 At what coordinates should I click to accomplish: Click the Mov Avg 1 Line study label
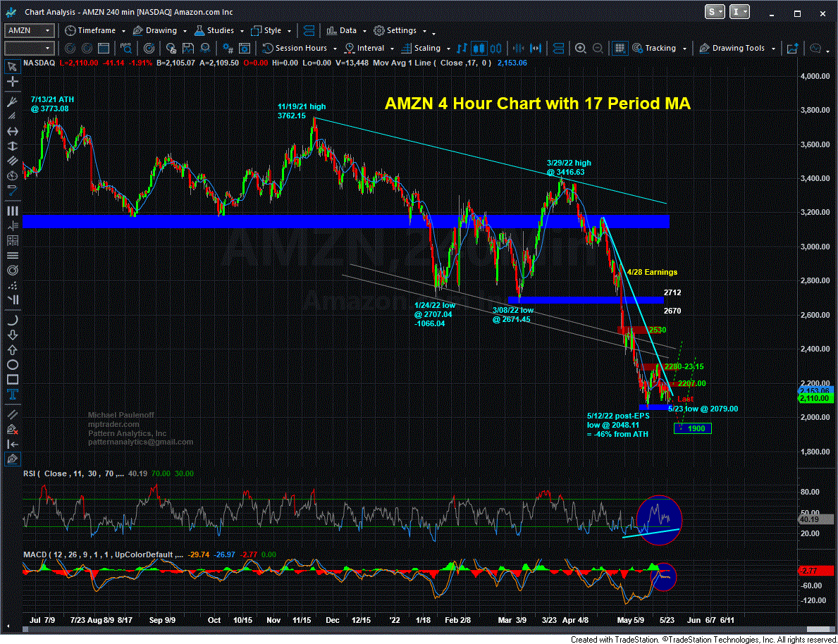click(x=432, y=63)
